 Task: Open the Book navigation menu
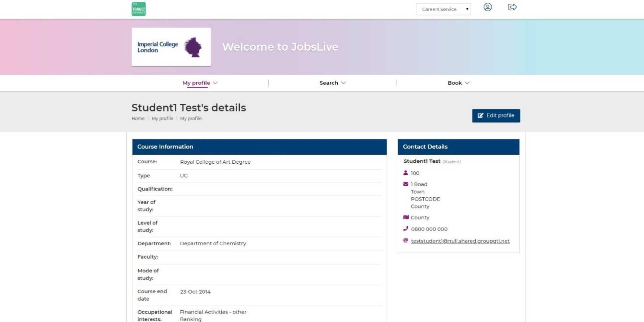point(454,83)
